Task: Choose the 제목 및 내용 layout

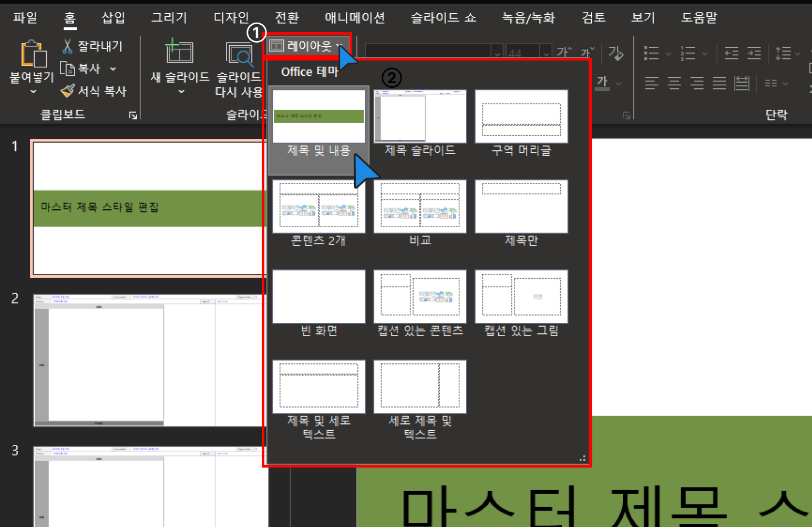Action: [319, 130]
